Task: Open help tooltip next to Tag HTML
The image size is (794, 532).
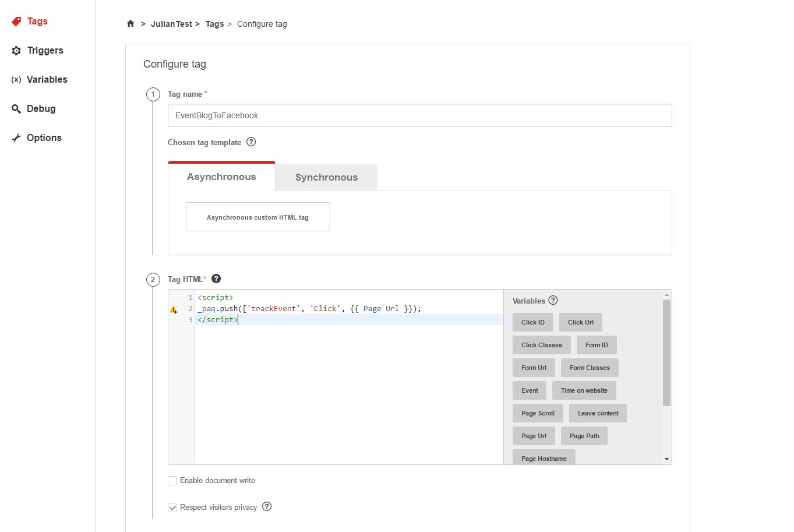Action: pyautogui.click(x=216, y=279)
